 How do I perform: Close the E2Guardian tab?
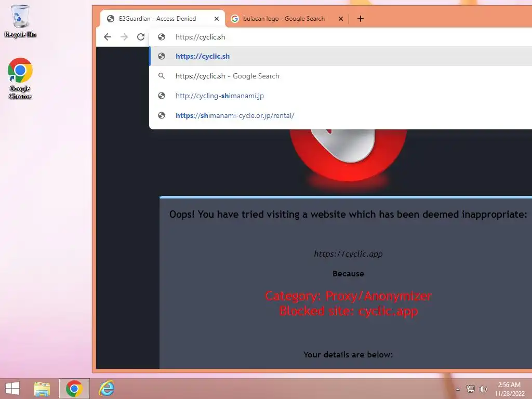coord(217,19)
